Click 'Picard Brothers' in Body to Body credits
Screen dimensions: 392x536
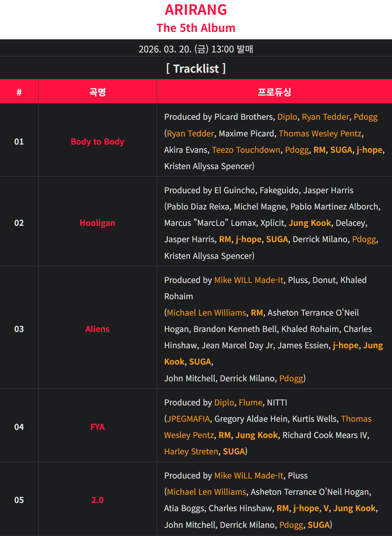tap(244, 117)
